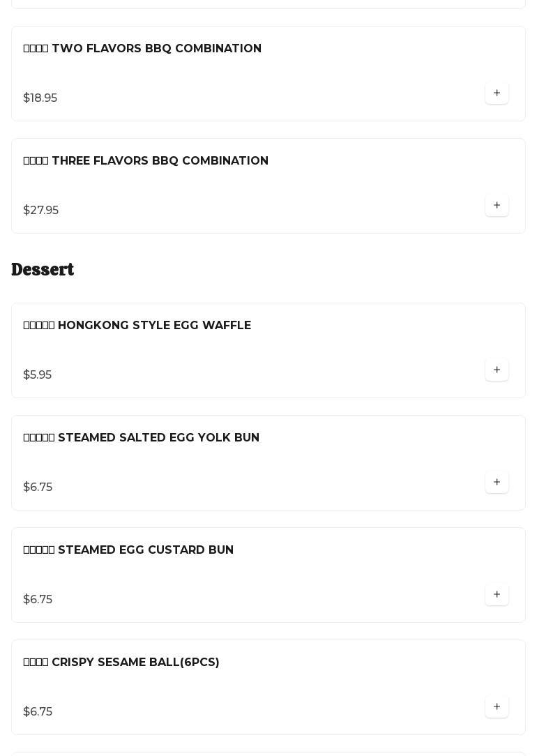Click the $18.95 price label
The height and width of the screenshot is (756, 537).
coord(40,98)
